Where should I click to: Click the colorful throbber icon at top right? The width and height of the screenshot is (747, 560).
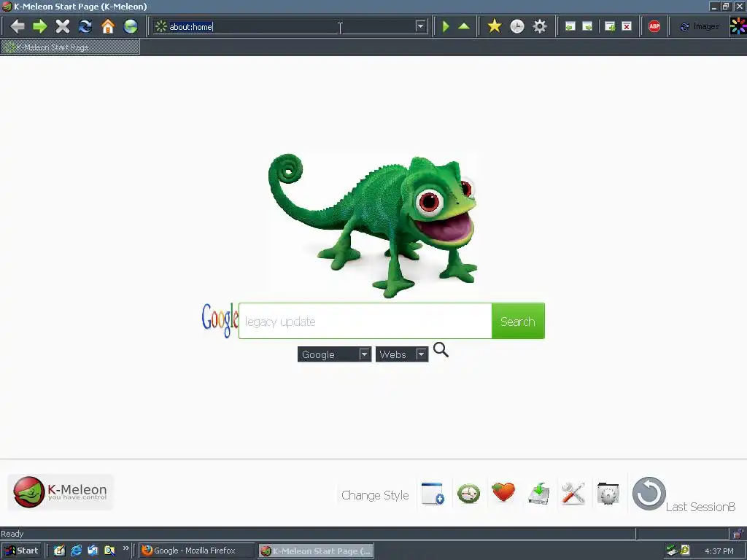(738, 26)
